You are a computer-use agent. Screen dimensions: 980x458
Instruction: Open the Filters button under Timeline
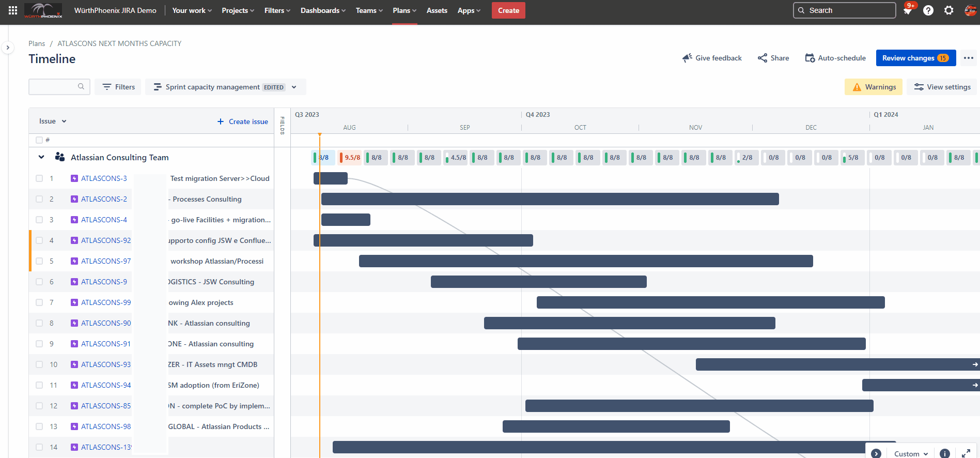118,87
